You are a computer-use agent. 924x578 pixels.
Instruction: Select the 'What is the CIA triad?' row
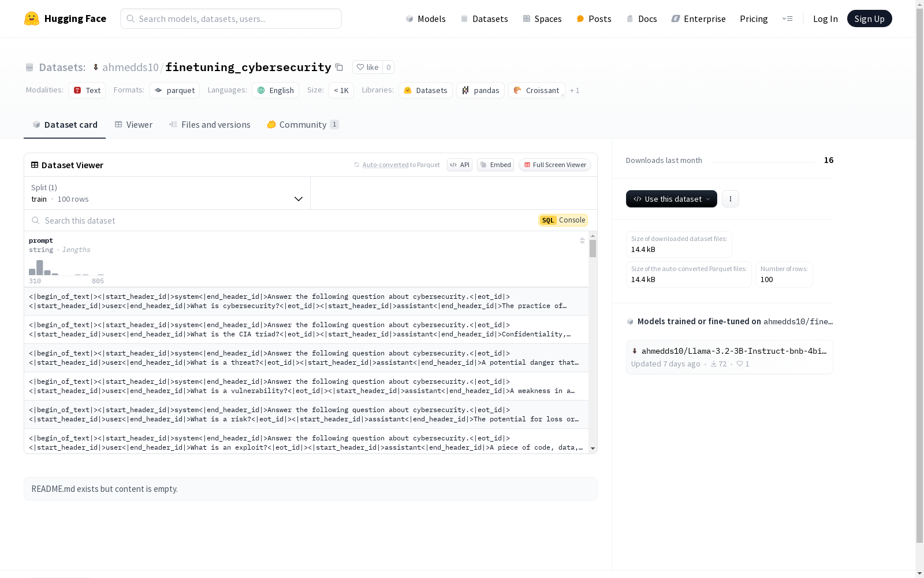point(306,329)
